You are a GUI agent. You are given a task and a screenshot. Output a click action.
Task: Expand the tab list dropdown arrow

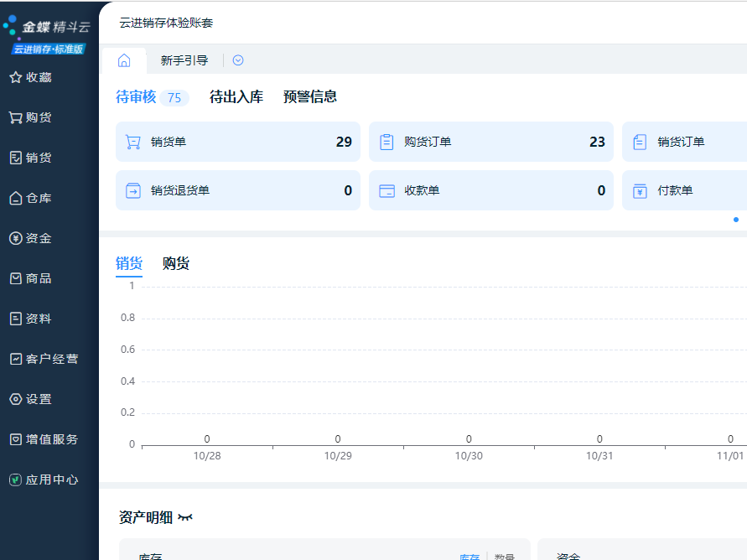[x=238, y=60]
